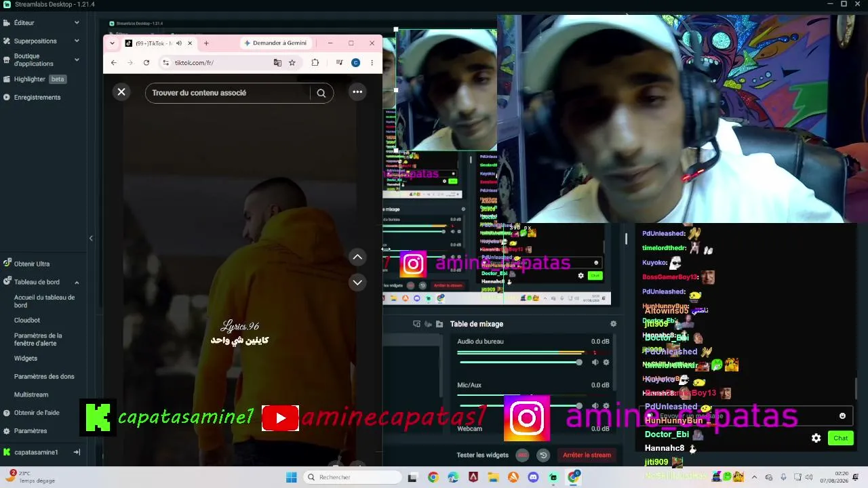868x488 pixels.
Task: Expand the Boutique d'applications chevron
Action: 77,60
